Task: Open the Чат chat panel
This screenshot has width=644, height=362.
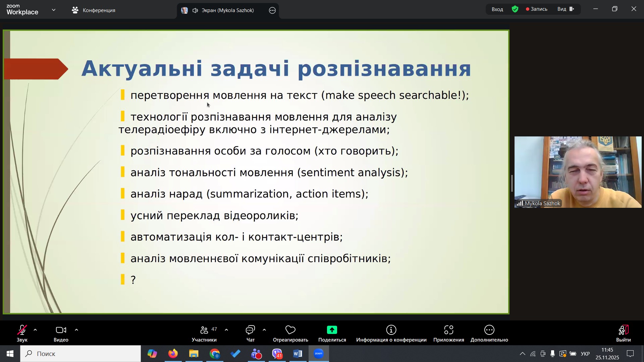Action: click(x=250, y=330)
